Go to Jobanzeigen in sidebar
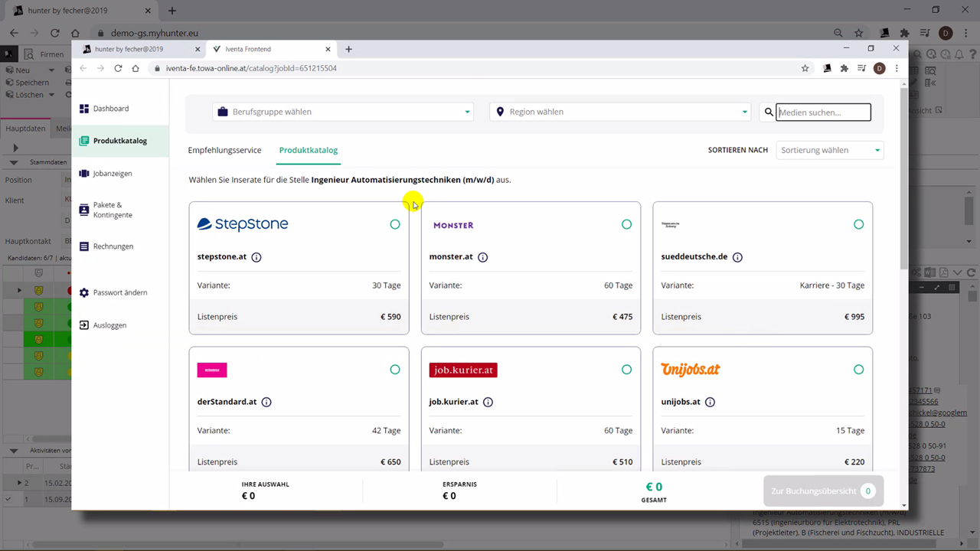The image size is (980, 551). (113, 174)
